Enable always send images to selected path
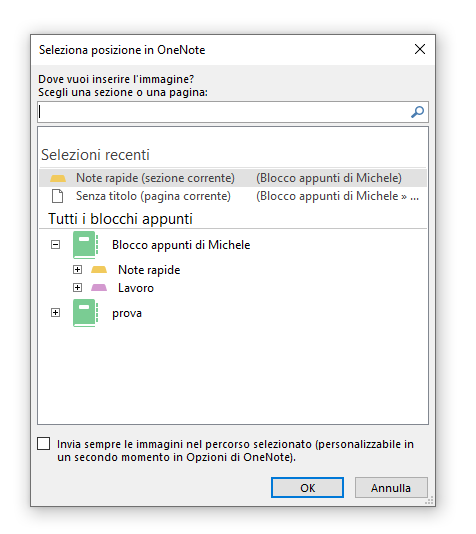The height and width of the screenshot is (534, 476). (x=44, y=444)
